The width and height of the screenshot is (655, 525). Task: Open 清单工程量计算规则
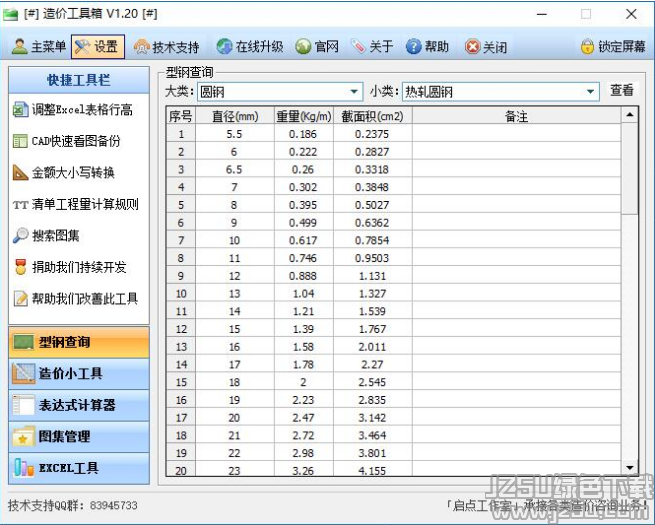[76, 204]
